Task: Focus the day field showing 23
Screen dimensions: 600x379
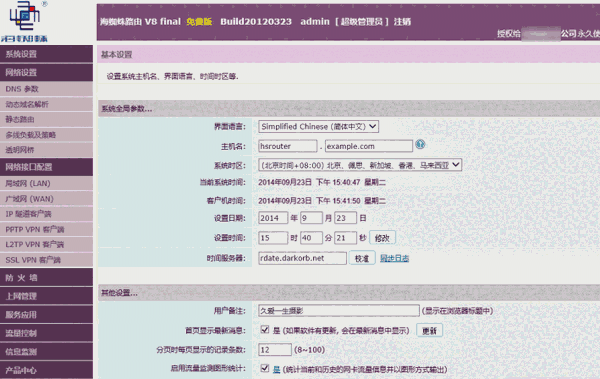Action: click(x=346, y=218)
